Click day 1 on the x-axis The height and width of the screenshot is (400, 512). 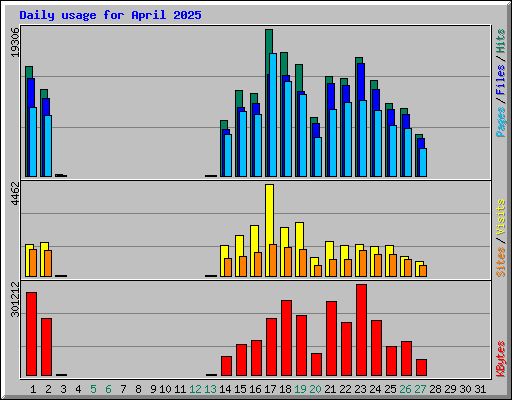click(33, 389)
